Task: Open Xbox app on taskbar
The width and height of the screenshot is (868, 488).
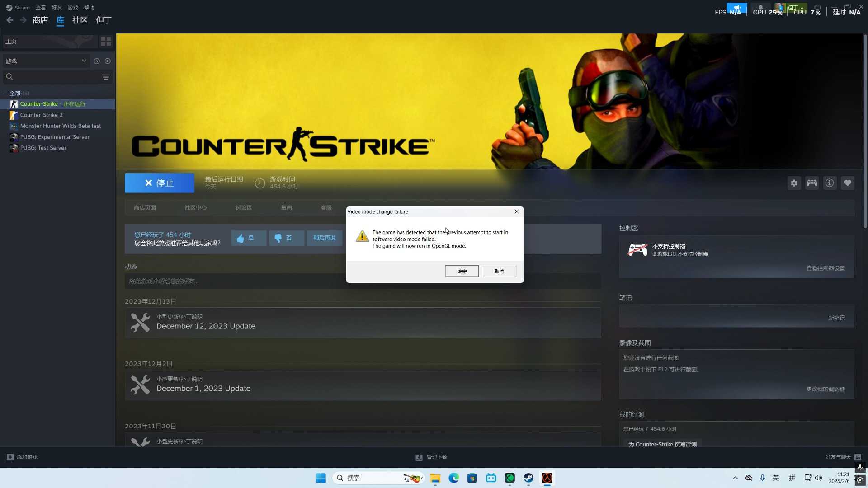Action: point(510,478)
